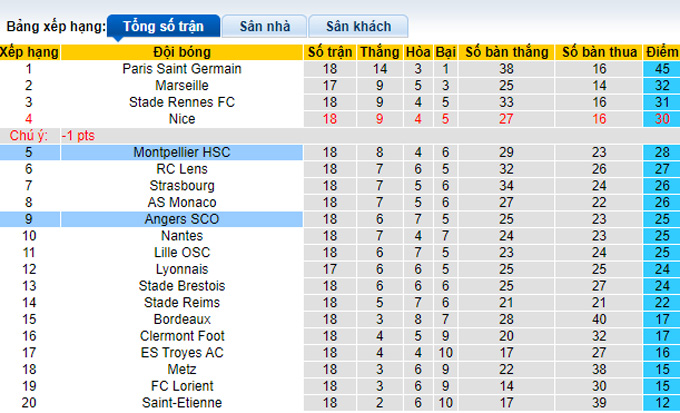Select the highlighted Angers SCO row
The image size is (680, 413).
(x=182, y=219)
